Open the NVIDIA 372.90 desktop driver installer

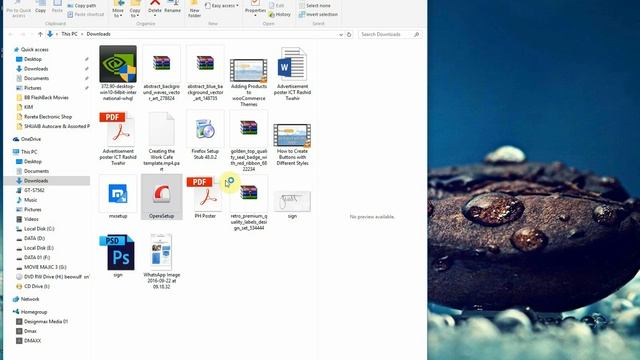(x=118, y=73)
